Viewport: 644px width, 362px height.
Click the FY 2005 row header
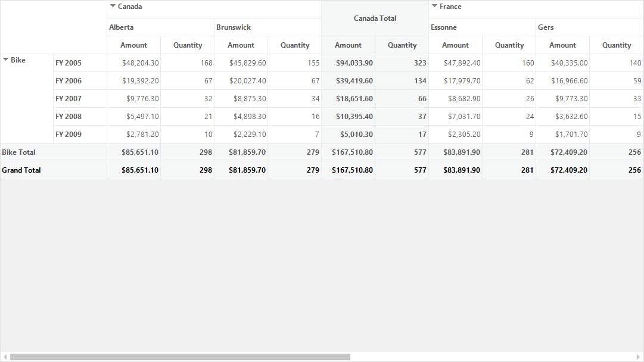[80, 63]
